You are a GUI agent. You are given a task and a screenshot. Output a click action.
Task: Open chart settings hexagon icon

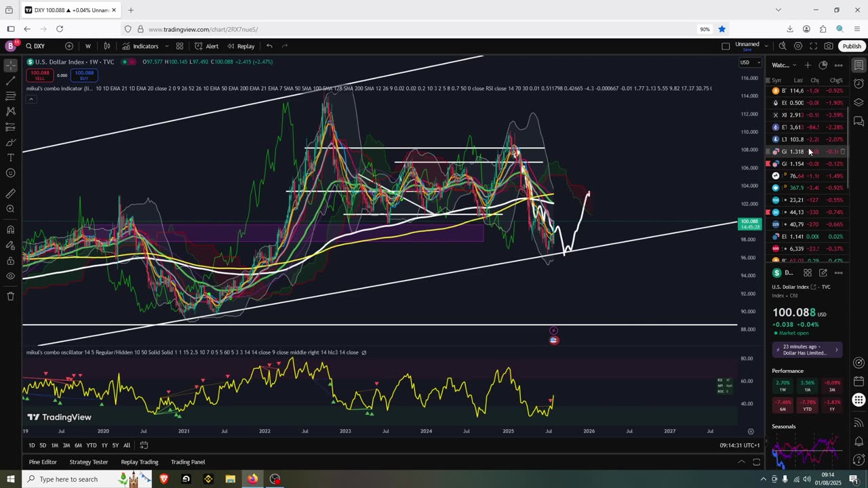click(x=798, y=46)
